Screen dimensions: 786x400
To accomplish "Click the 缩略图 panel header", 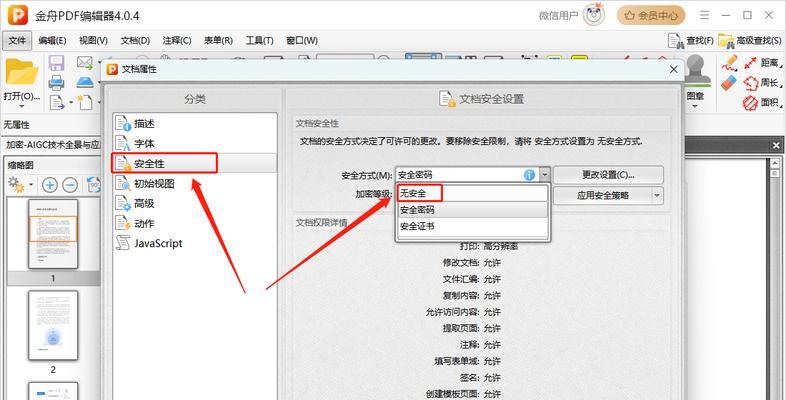I will [x=21, y=165].
